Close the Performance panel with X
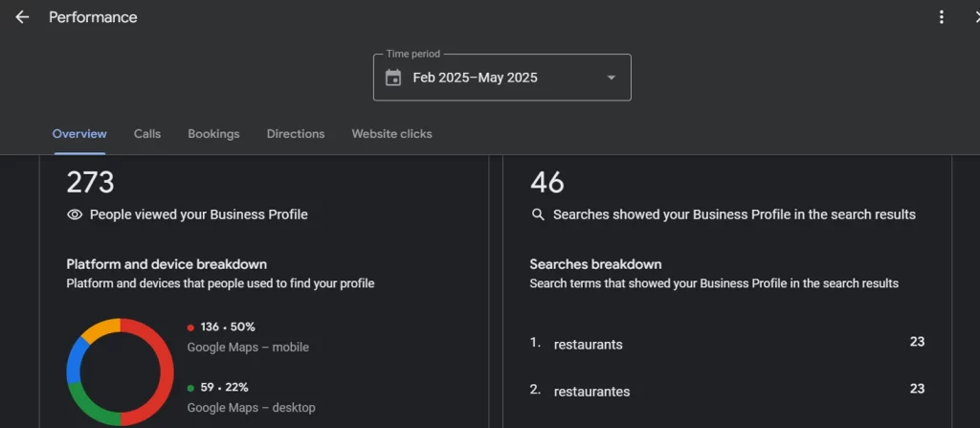The image size is (980, 428). click(x=973, y=17)
